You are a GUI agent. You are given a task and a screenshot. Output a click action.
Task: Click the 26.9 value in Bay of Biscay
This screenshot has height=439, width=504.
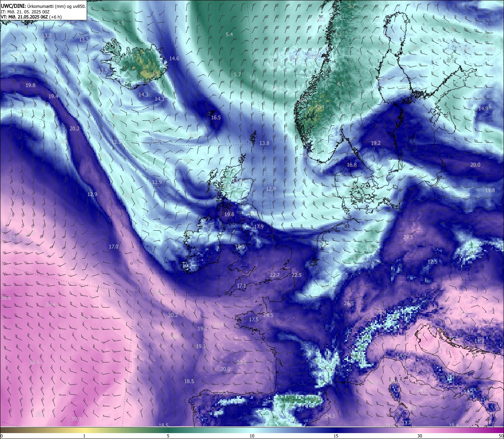(241, 362)
